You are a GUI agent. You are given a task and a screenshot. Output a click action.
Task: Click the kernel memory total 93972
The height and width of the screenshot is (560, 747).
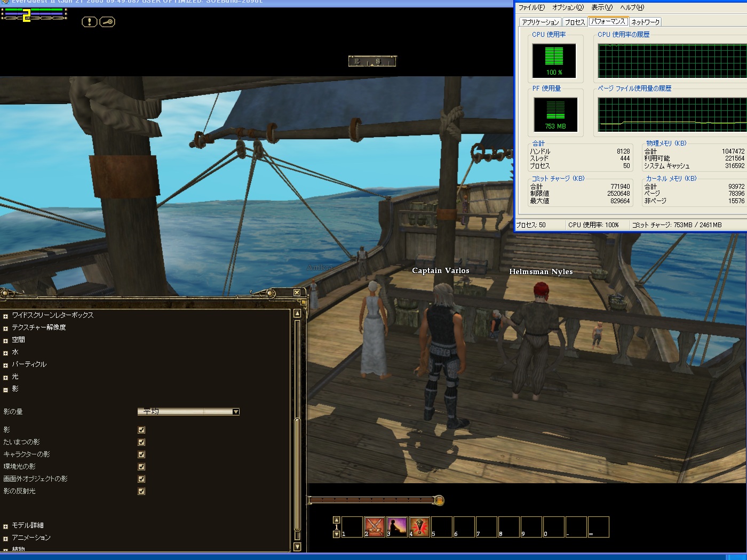click(736, 187)
